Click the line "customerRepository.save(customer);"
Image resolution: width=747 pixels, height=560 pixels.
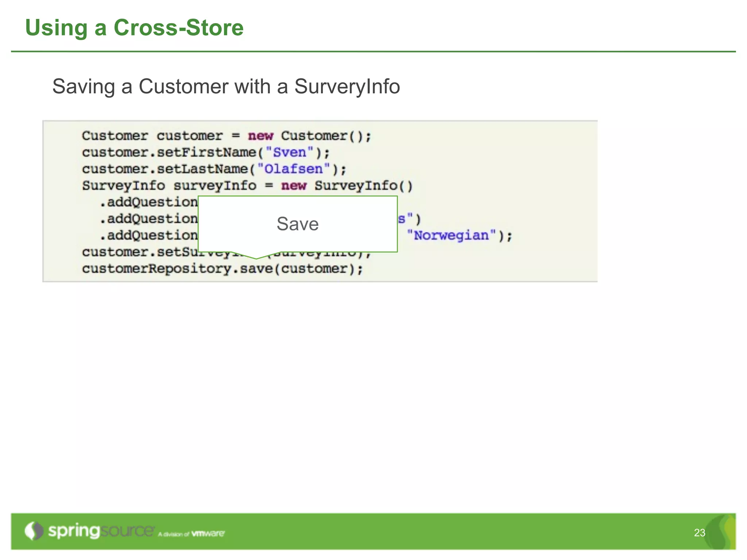pyautogui.click(x=222, y=269)
